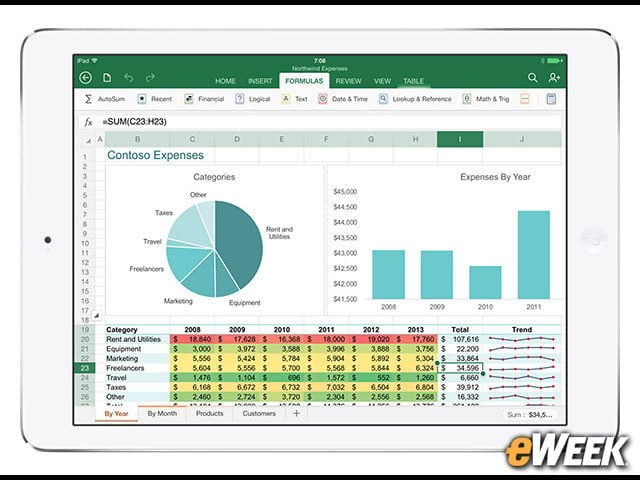Click the fx insert function icon
640x480 pixels.
[x=88, y=122]
